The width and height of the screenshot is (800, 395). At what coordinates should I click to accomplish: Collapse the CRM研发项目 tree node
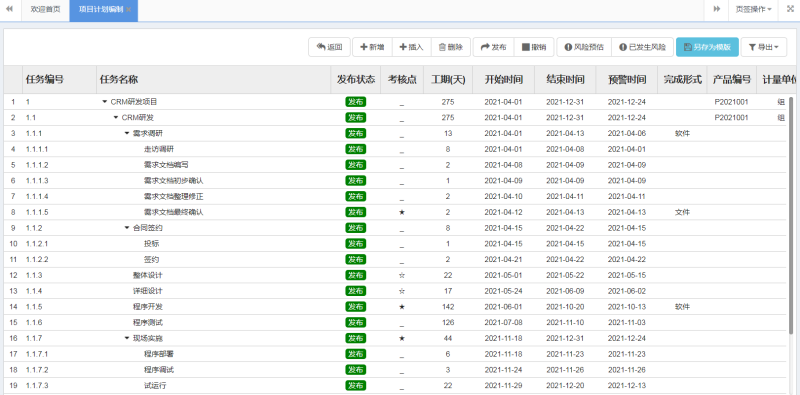coord(105,102)
